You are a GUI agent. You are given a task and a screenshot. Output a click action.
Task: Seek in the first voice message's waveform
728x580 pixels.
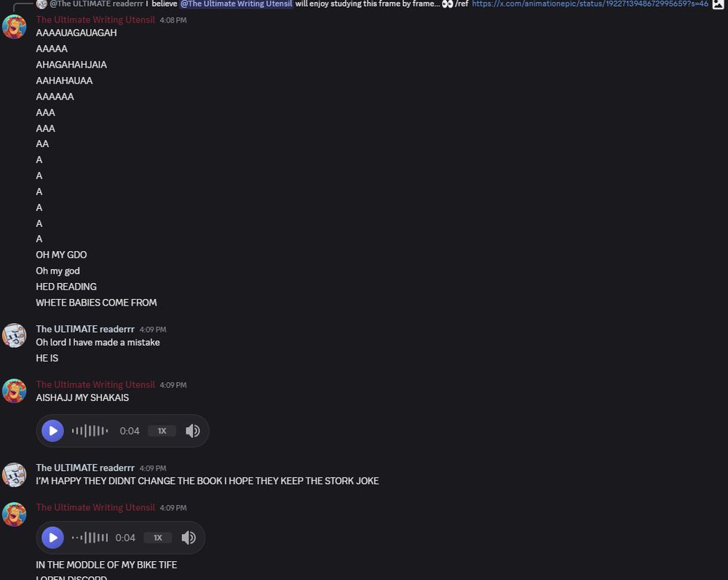coord(90,431)
